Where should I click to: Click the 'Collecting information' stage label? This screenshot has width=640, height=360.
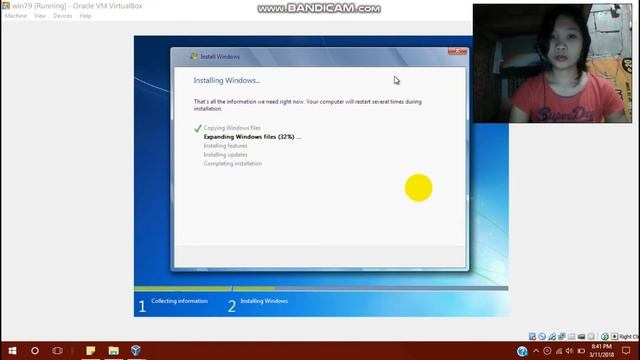pos(179,301)
